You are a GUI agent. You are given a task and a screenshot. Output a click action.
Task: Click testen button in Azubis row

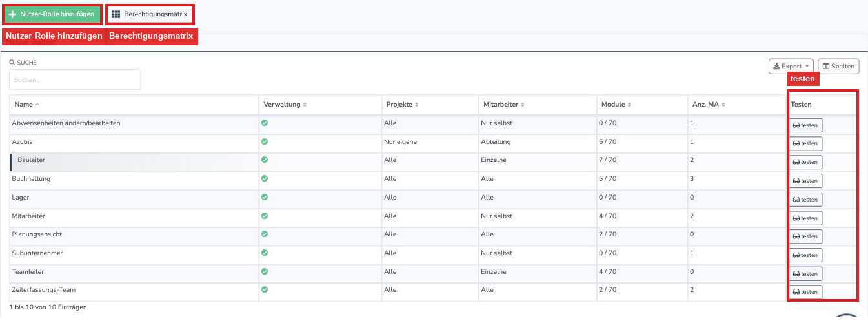tap(805, 143)
